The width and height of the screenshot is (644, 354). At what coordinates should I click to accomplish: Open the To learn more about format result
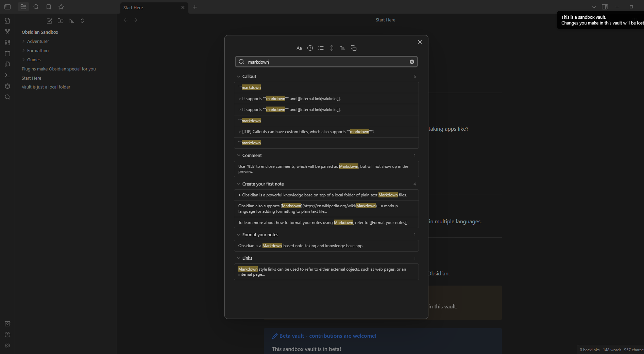pyautogui.click(x=326, y=223)
